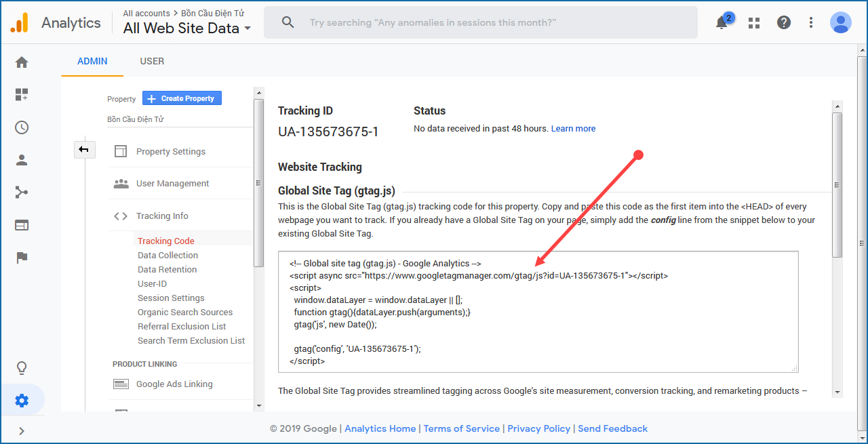Screen dimensions: 868x444
Task: Focus the Analytics search field
Action: [480, 22]
